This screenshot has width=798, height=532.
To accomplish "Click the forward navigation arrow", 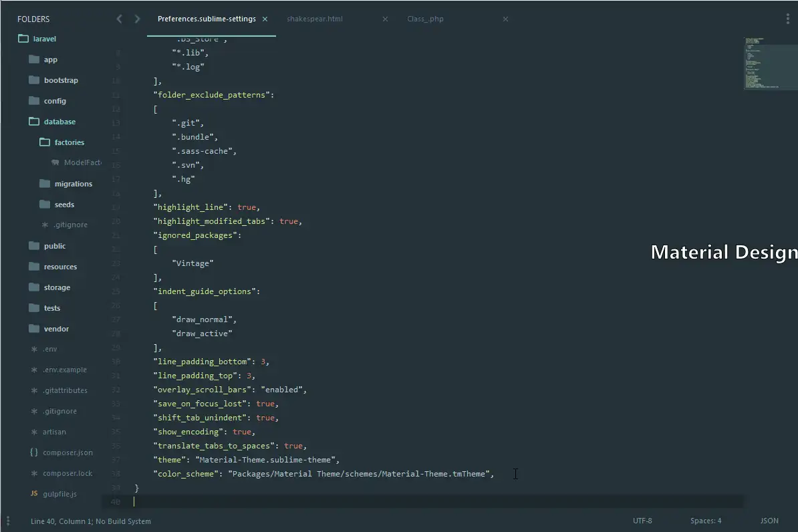I will (137, 19).
